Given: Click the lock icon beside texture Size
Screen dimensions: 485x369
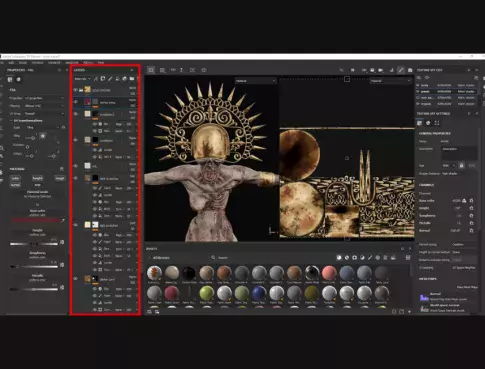Looking at the screenshot, I should point(462,165).
